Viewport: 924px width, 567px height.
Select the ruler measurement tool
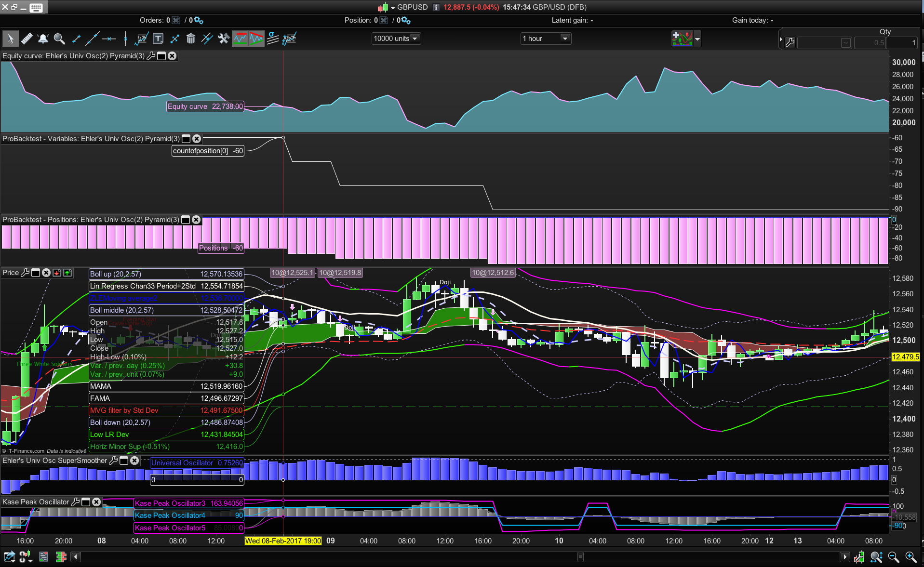tap(27, 39)
